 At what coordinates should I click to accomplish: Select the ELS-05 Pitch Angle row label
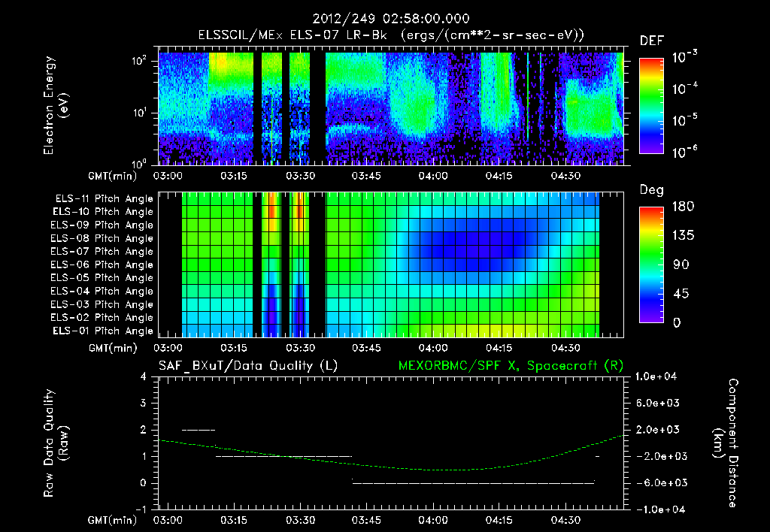pyautogui.click(x=102, y=278)
